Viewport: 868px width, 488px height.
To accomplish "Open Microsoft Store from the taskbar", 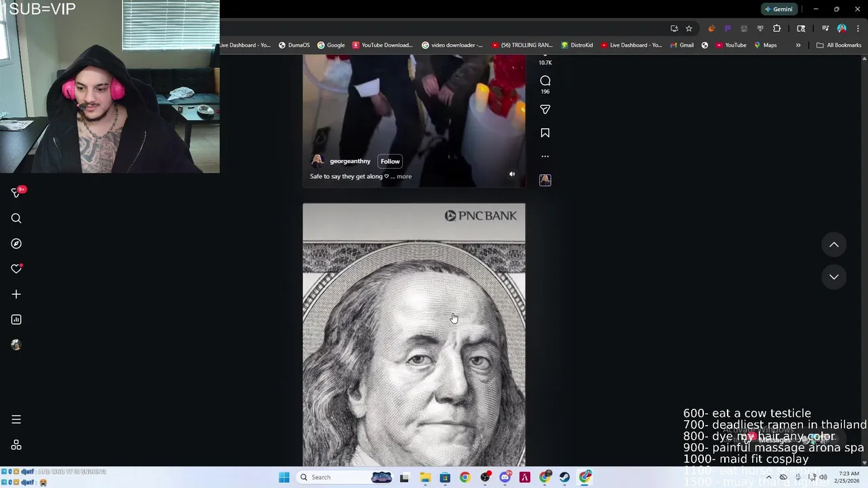I will pos(445,477).
